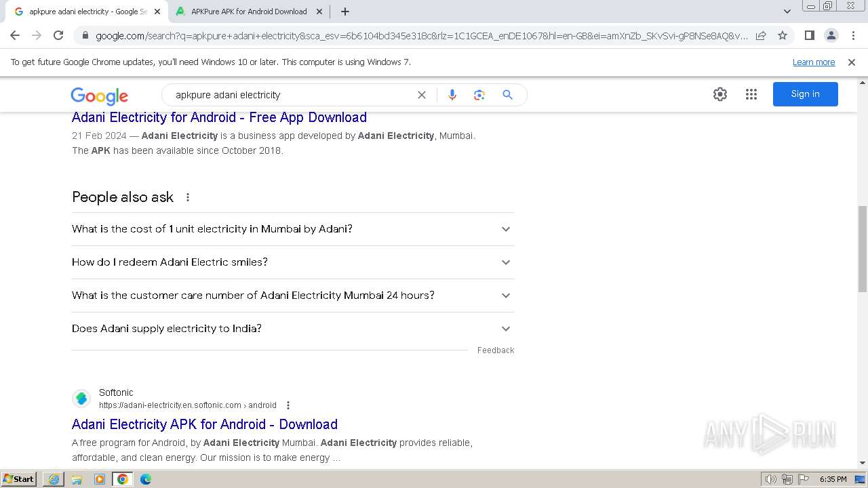Click the Sign in button
Image resolution: width=868 pixels, height=488 pixels.
[806, 94]
